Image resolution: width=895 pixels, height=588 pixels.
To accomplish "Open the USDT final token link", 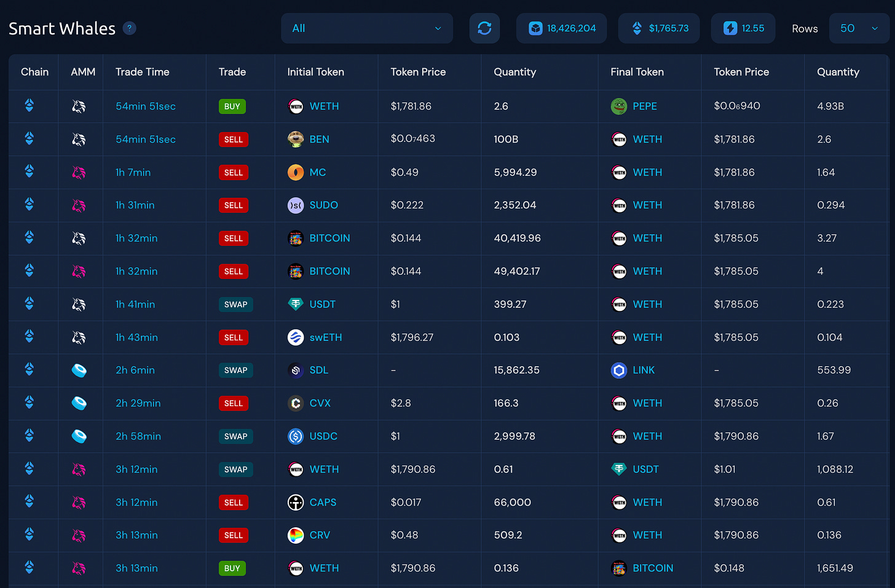I will coord(645,469).
